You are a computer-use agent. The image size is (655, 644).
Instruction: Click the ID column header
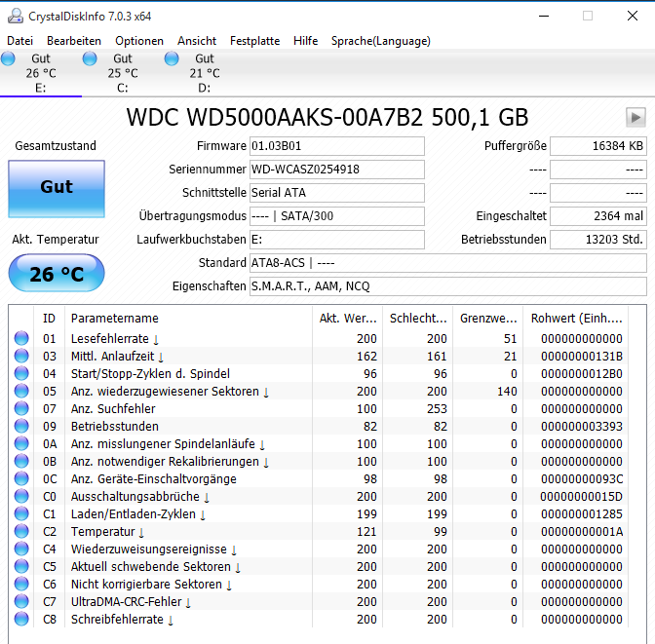(49, 319)
